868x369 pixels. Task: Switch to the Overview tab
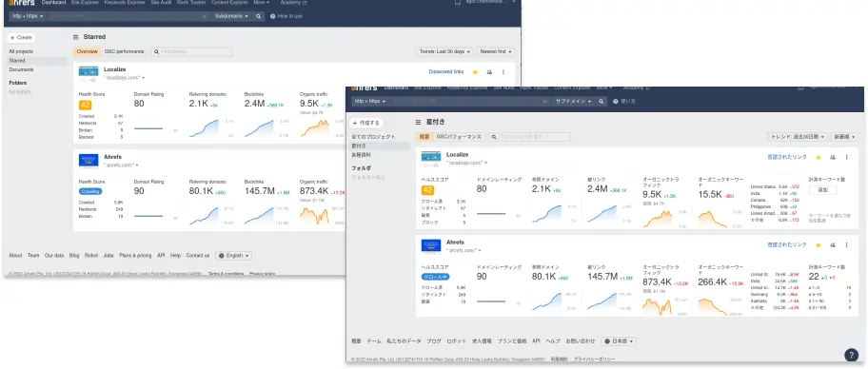(87, 51)
